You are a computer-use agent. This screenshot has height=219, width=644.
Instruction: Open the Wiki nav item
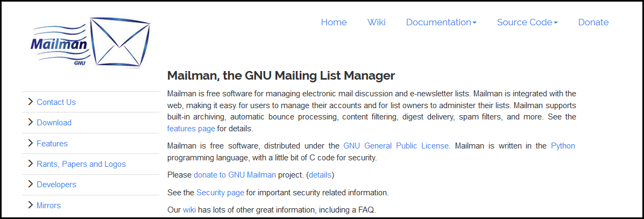click(376, 22)
